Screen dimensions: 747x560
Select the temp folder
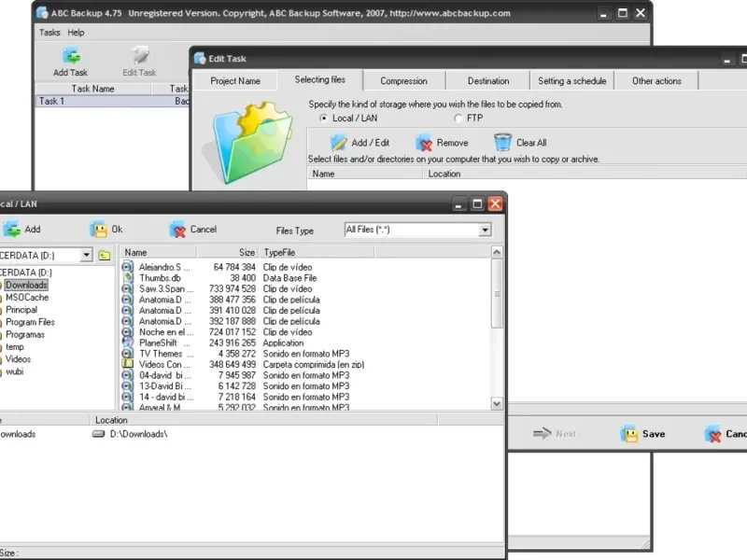[x=15, y=346]
